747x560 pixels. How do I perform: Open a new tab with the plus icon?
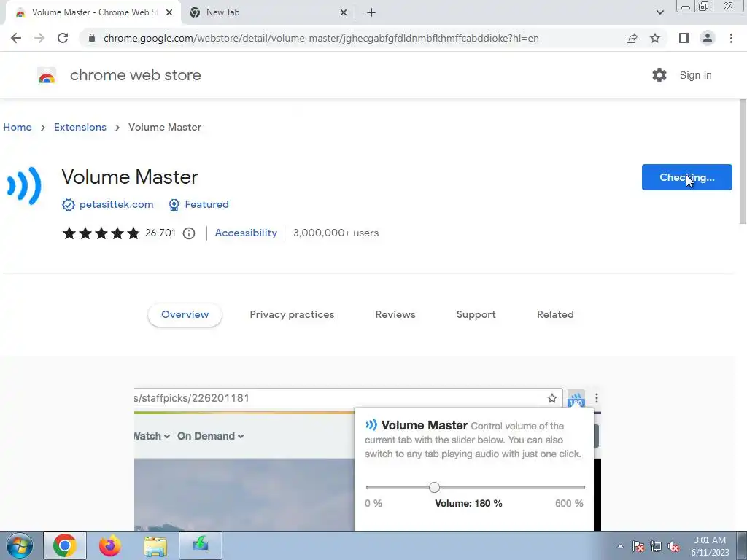pos(371,12)
